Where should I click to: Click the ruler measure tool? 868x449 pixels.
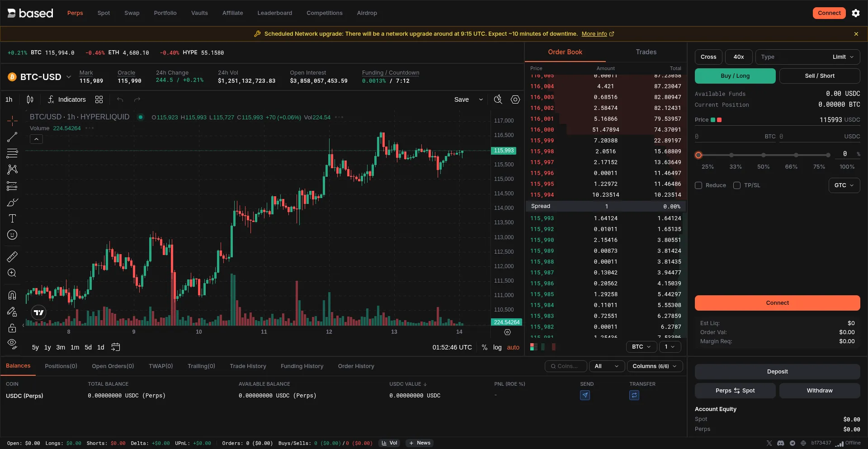point(12,257)
